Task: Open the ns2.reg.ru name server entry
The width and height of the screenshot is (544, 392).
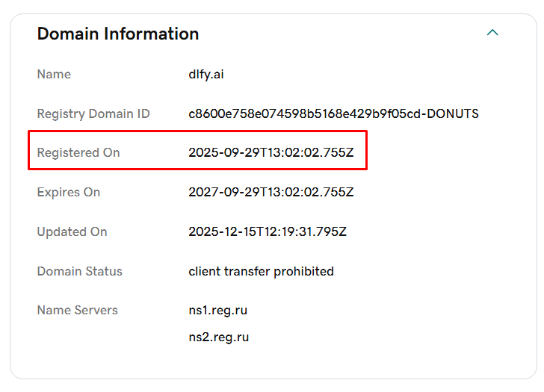Action: tap(219, 337)
